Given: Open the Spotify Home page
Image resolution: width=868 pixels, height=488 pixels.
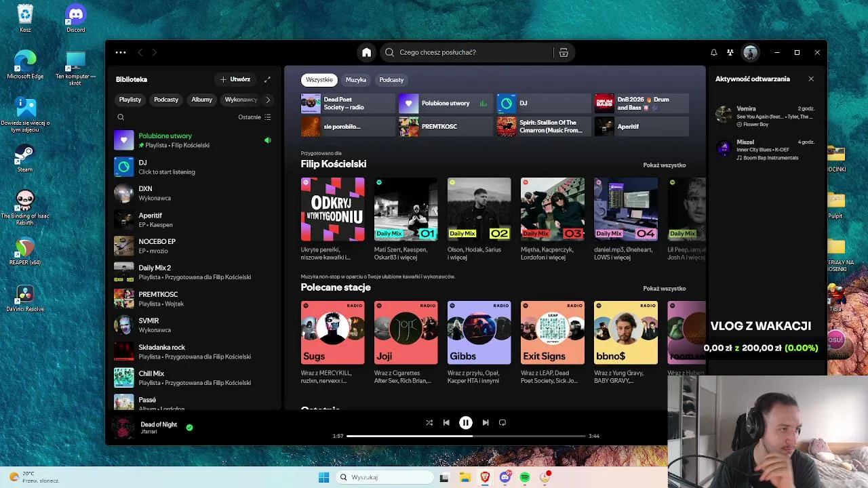Looking at the screenshot, I should (x=366, y=52).
